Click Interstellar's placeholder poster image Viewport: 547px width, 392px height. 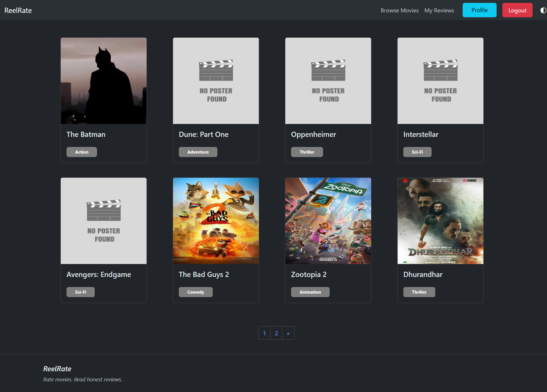[440, 81]
